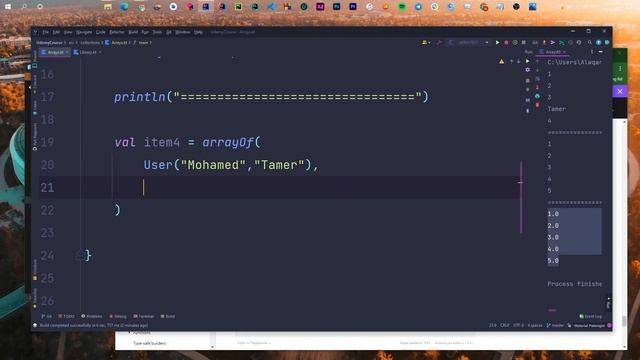Close the first editor tab
Image resolution: width=640 pixels, height=360 pixels.
[x=67, y=52]
